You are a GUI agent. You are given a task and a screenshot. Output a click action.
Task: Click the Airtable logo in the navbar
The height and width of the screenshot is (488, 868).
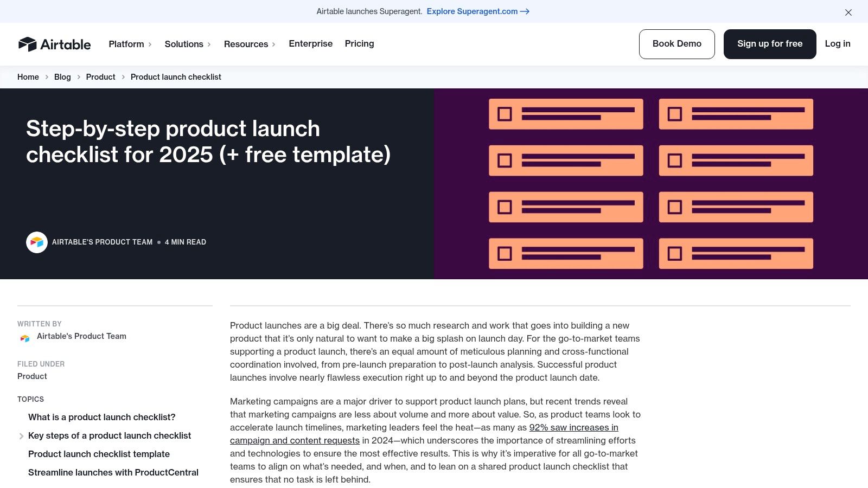point(55,44)
